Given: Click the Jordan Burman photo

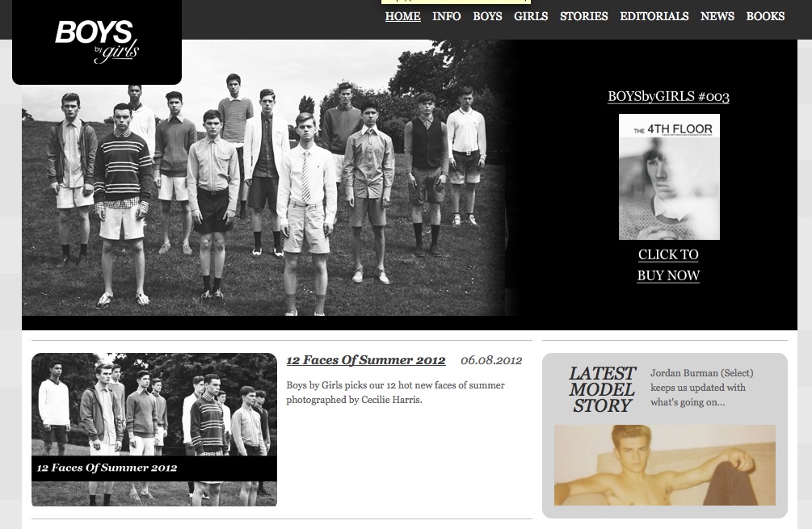Looking at the screenshot, I should point(665,465).
